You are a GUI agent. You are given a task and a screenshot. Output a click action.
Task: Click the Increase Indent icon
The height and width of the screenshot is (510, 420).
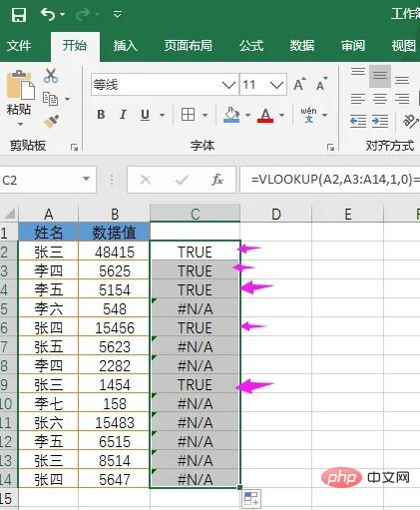tap(380, 121)
